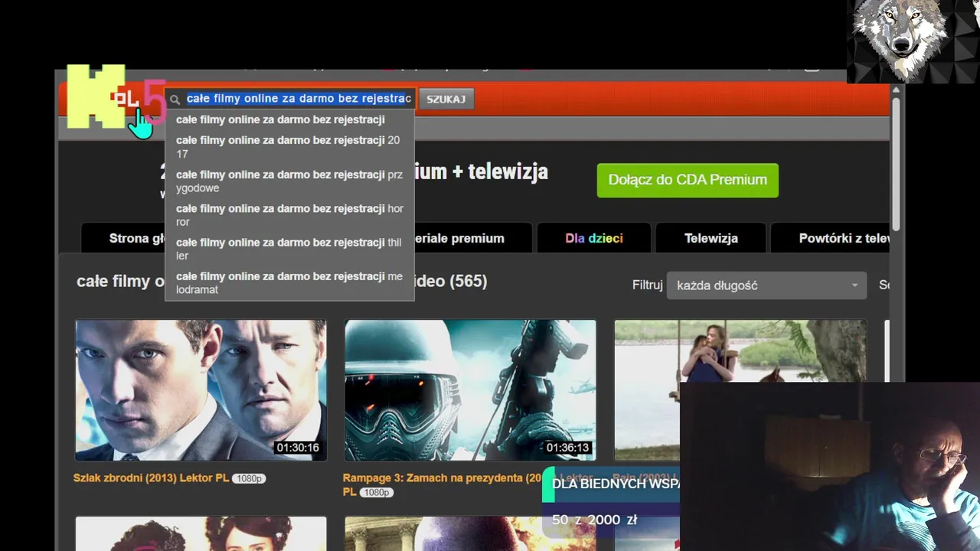Click the magnifier icon in search box
980x551 pixels.
click(175, 99)
